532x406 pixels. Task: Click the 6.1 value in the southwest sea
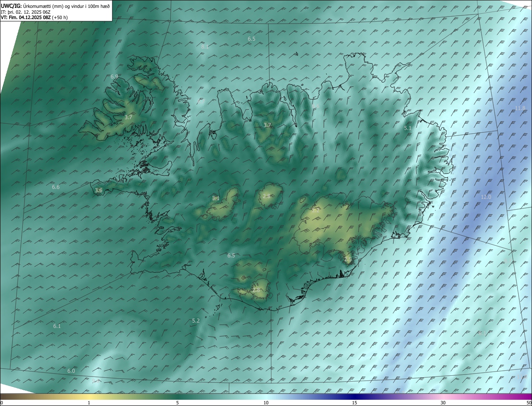point(57,326)
